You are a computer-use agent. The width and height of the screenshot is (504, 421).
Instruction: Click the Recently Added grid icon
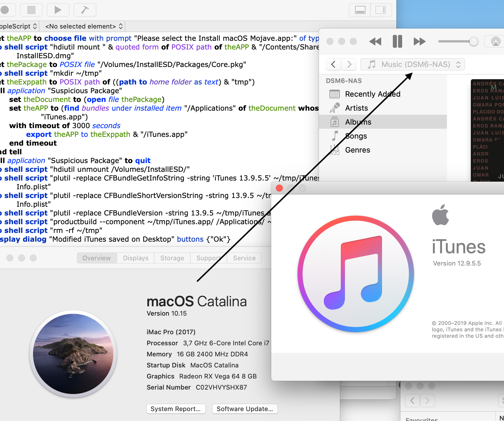(x=335, y=94)
